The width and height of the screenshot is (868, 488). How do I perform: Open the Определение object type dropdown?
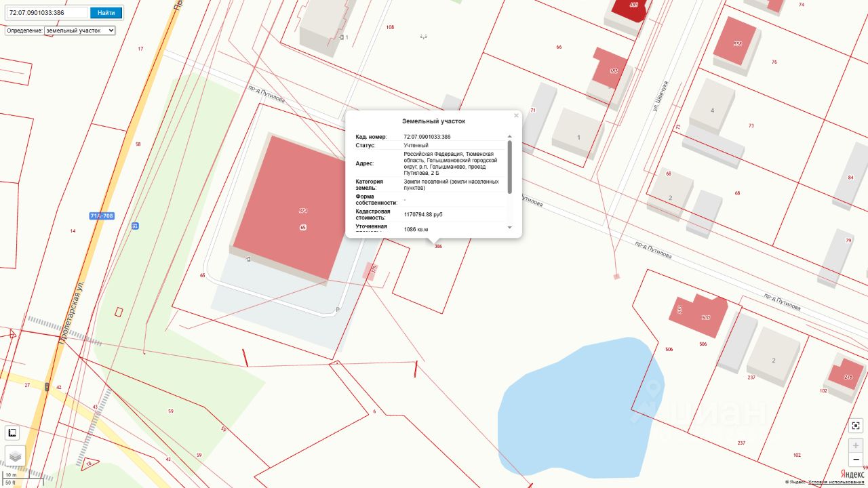point(80,30)
